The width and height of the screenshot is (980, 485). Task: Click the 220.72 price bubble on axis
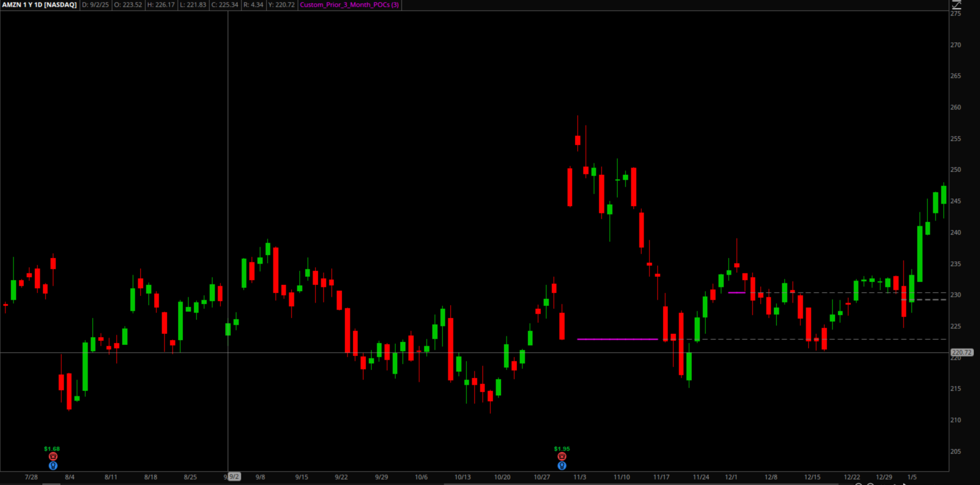tap(961, 353)
